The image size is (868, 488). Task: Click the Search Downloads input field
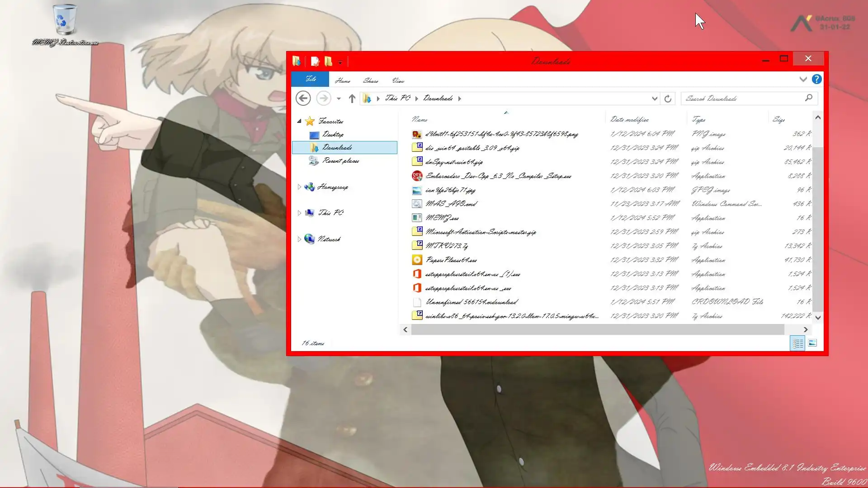coord(744,98)
